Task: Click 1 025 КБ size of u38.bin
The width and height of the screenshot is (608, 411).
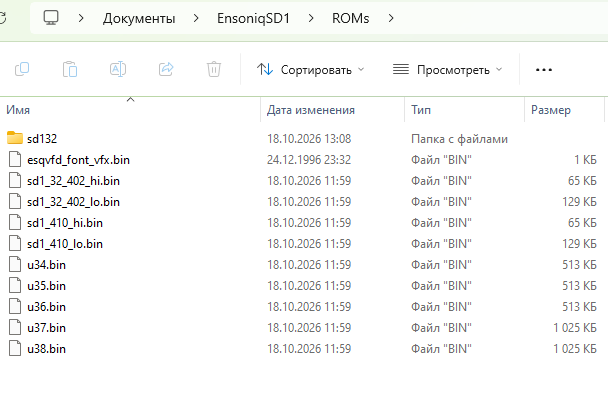Action: coord(575,348)
